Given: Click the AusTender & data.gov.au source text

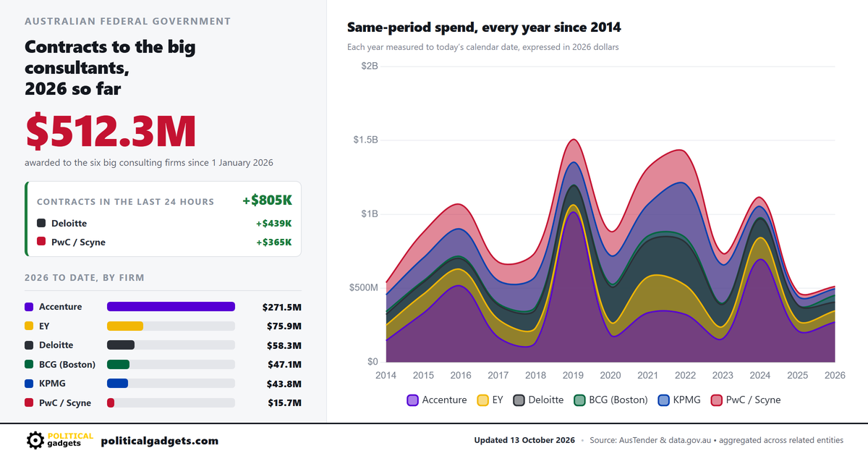Looking at the screenshot, I should [715, 440].
